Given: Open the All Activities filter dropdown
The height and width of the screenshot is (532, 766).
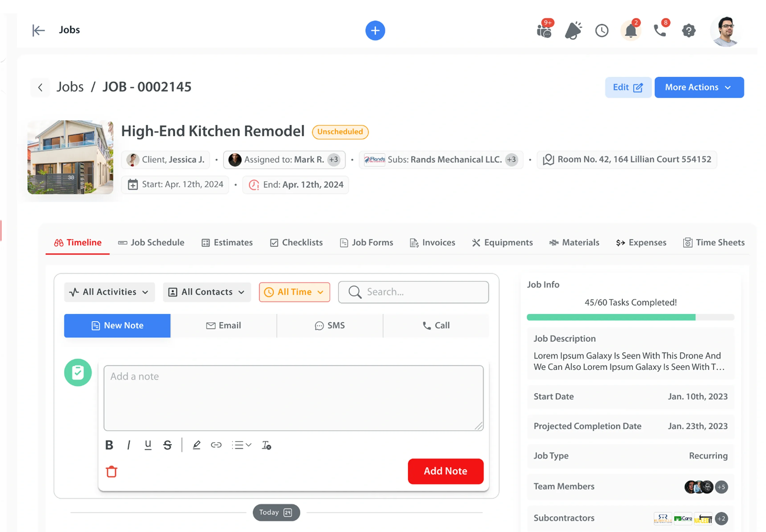Looking at the screenshot, I should coord(109,292).
